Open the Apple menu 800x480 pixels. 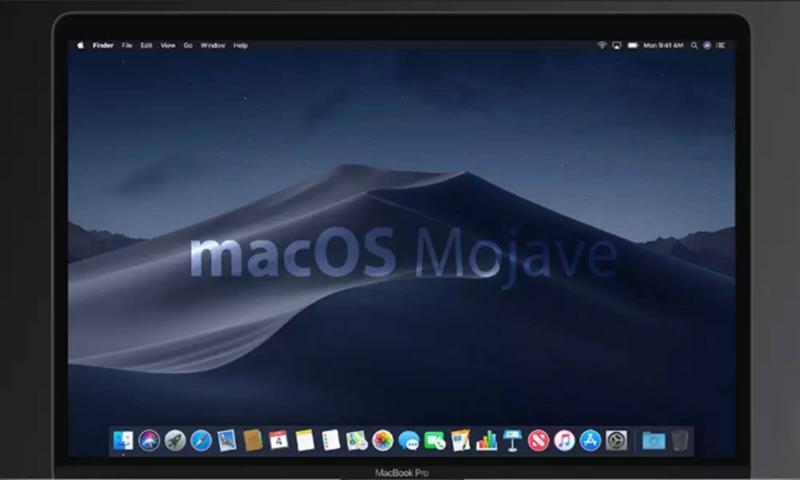(x=81, y=45)
